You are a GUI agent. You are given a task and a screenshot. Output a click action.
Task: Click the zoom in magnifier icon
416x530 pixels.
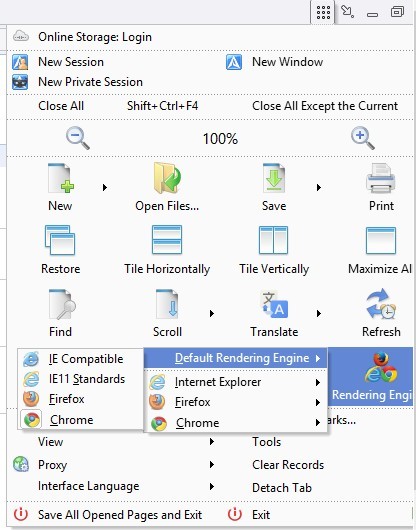[363, 138]
